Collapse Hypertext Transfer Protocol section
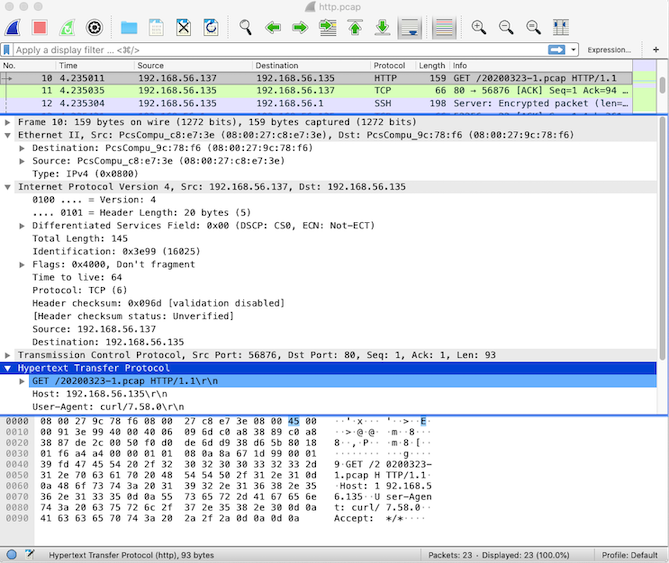 [7, 368]
